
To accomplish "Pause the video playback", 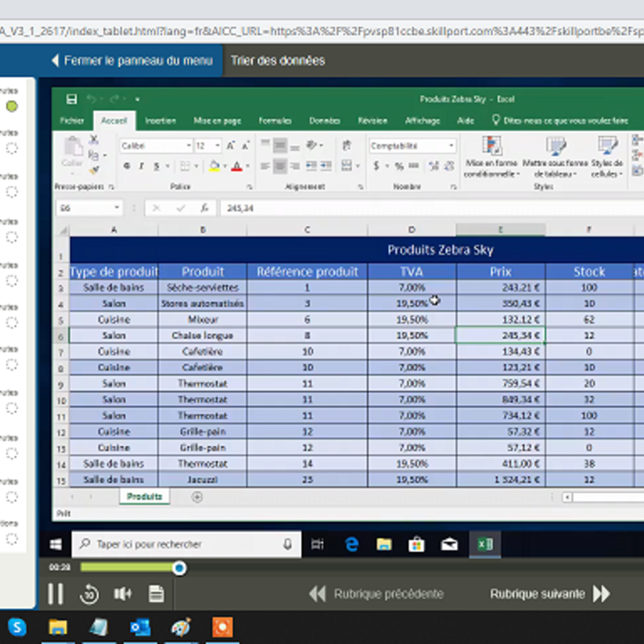I will [x=55, y=594].
